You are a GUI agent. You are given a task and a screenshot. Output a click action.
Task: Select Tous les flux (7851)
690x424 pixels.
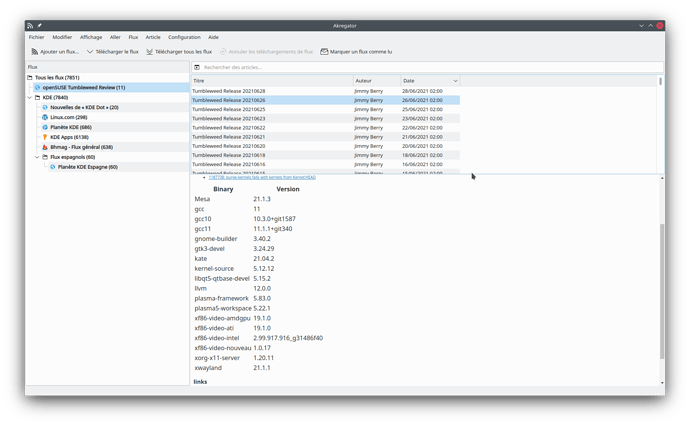pyautogui.click(x=57, y=77)
